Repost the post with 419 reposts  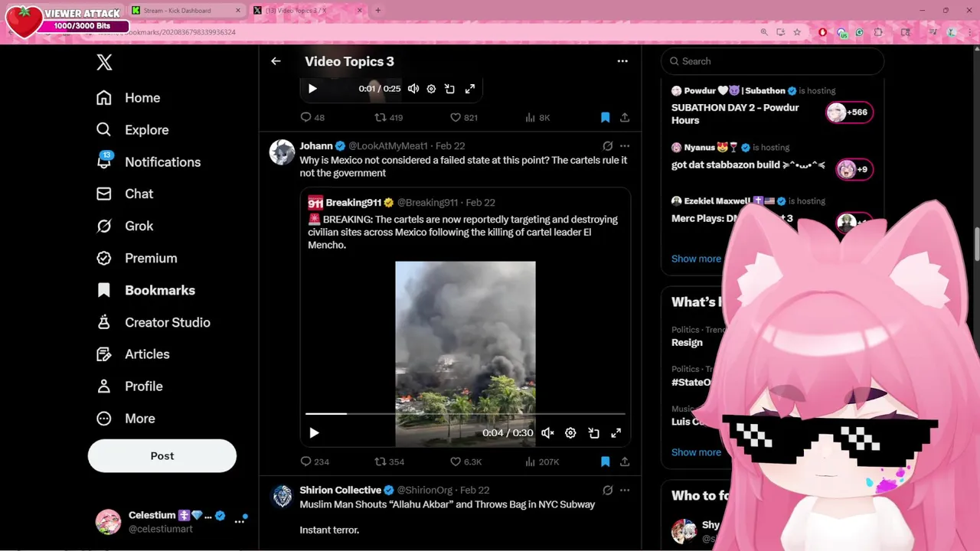point(388,118)
